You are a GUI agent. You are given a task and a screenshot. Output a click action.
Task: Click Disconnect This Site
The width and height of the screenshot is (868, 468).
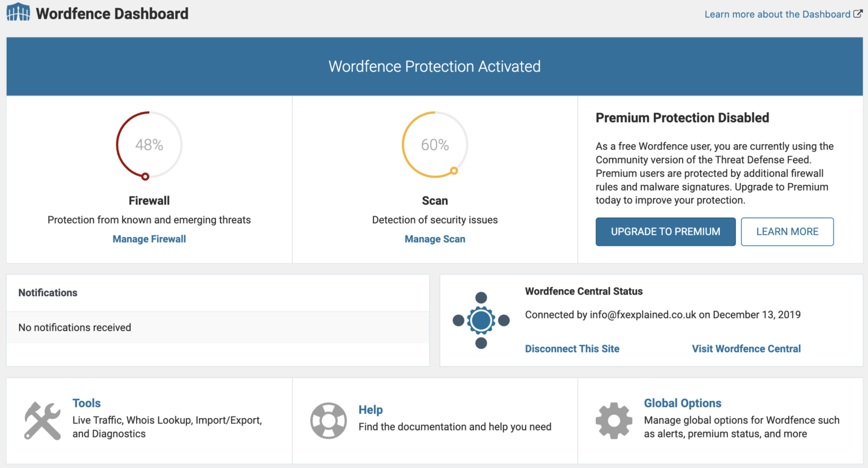(572, 349)
